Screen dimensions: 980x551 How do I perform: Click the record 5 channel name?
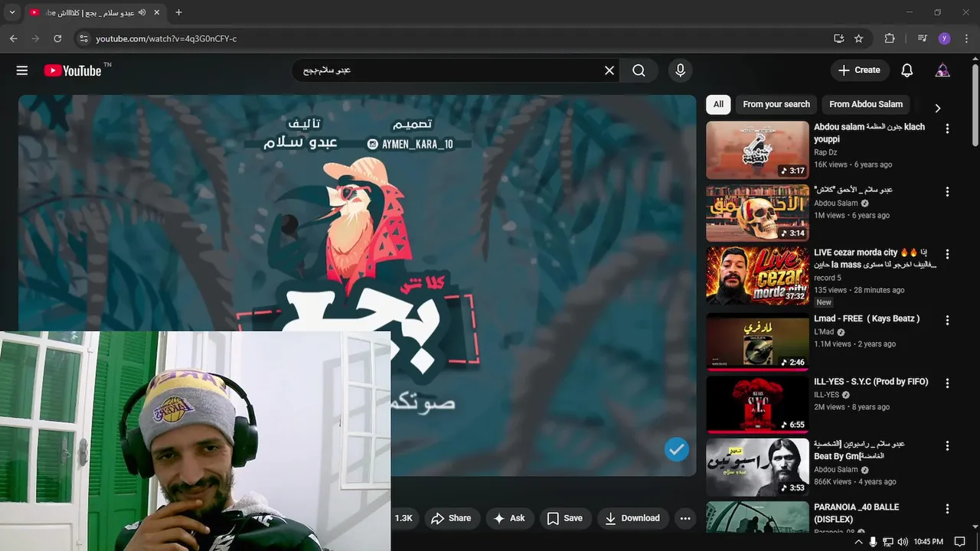[x=827, y=278]
